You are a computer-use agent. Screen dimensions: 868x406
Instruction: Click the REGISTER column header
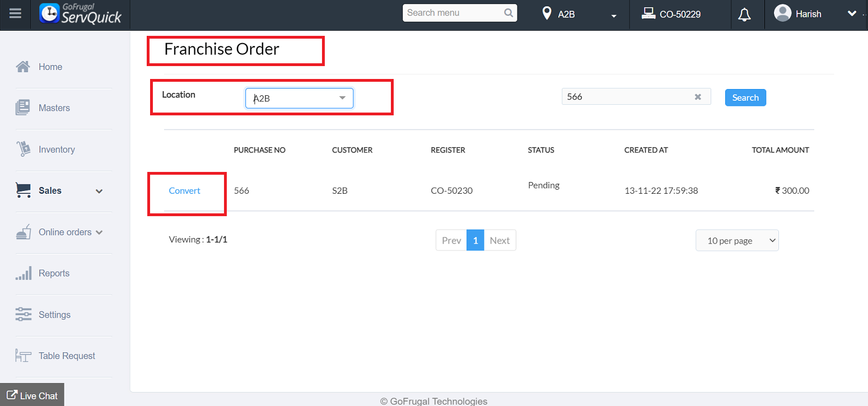click(448, 150)
